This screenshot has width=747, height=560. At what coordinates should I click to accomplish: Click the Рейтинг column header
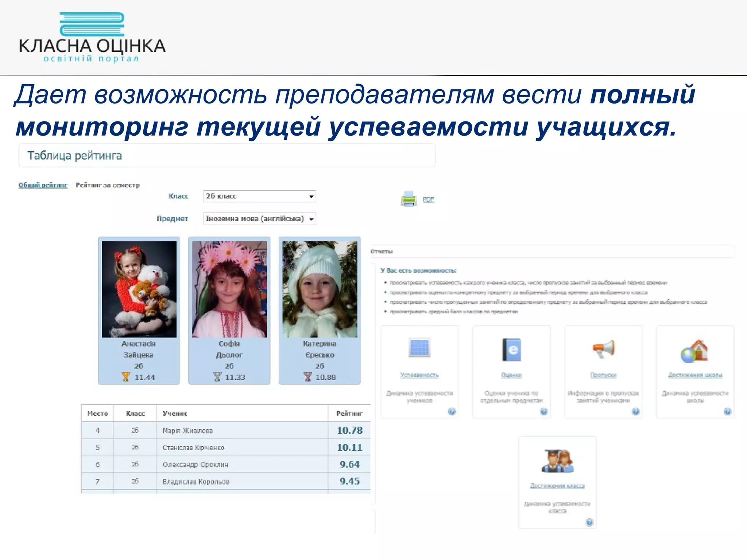pyautogui.click(x=349, y=413)
